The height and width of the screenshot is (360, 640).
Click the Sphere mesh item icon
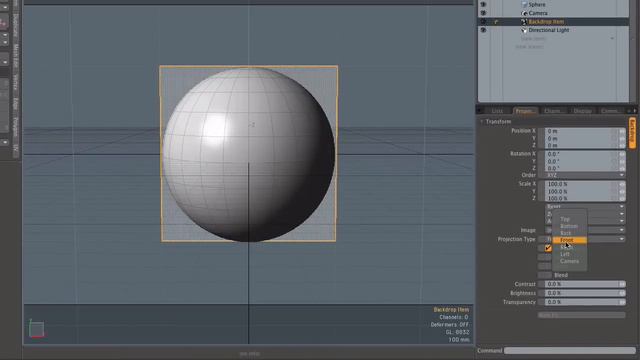tap(524, 4)
